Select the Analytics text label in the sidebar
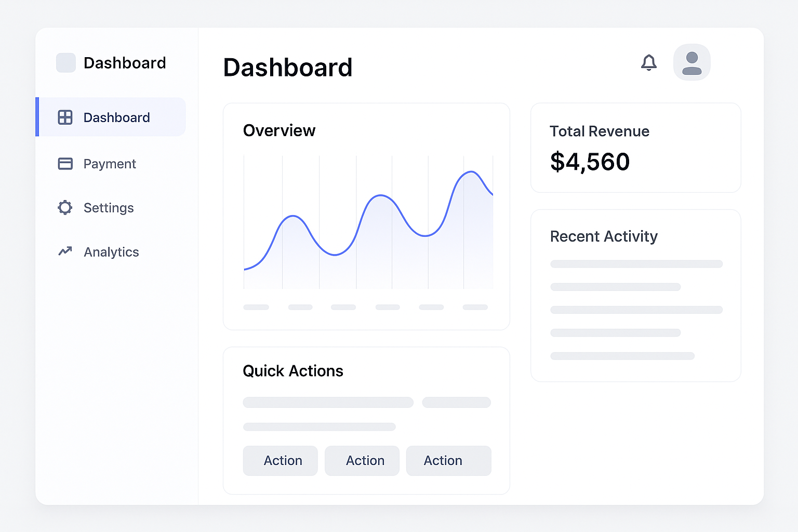Image resolution: width=798 pixels, height=532 pixels. (x=111, y=252)
